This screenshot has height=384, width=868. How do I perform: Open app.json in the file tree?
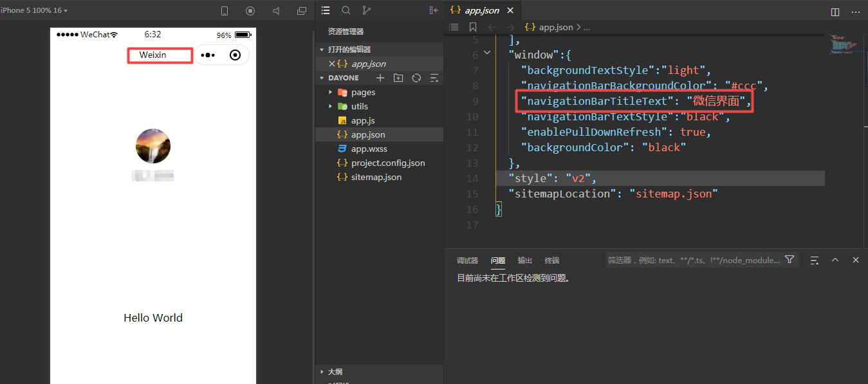368,134
